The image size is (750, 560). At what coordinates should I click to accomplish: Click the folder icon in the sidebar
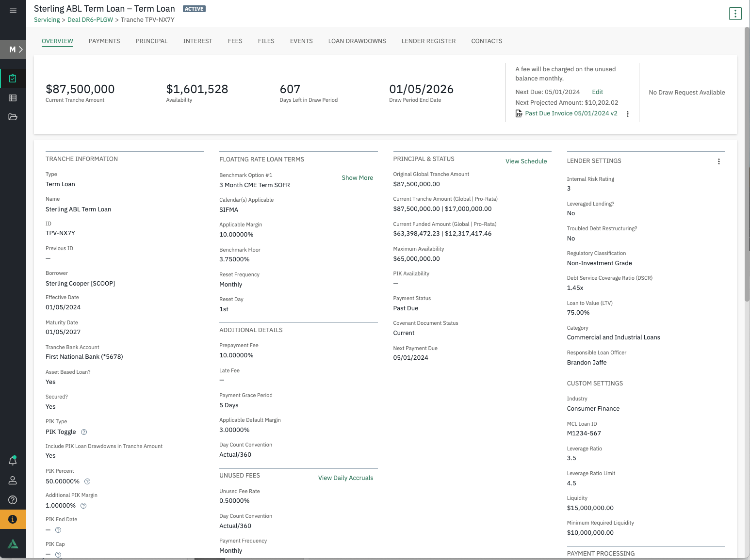click(x=13, y=117)
